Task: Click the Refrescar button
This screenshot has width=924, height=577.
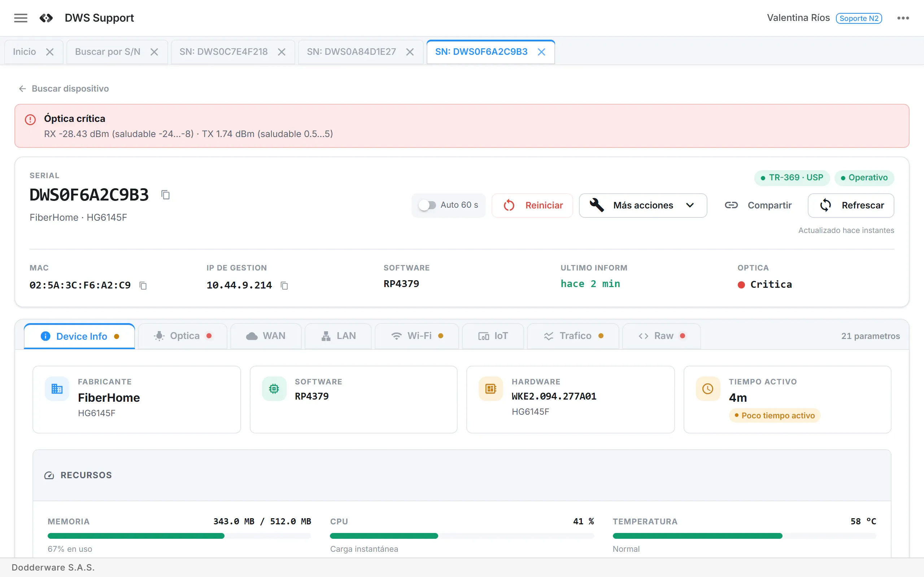Action: tap(851, 205)
